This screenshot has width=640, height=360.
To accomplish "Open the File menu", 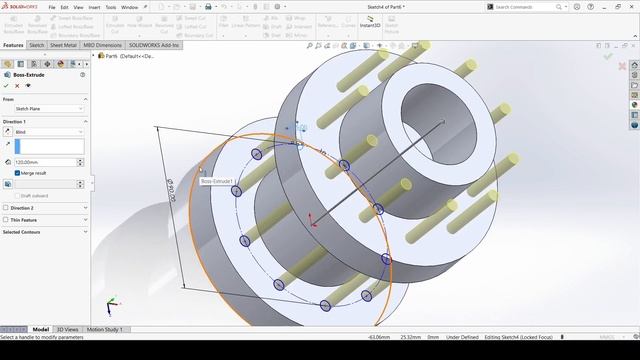I will pyautogui.click(x=52, y=7).
